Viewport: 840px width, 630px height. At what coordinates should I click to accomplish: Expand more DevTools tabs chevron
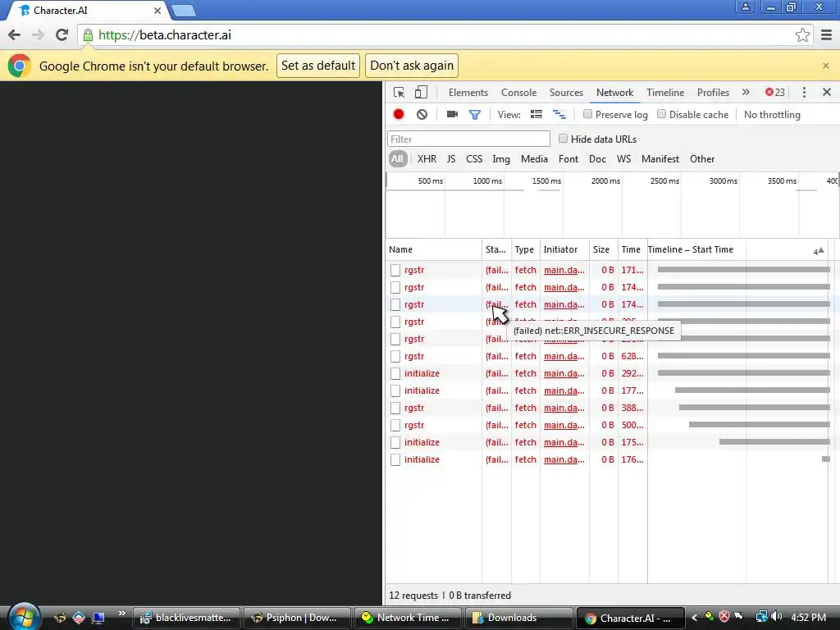[x=746, y=92]
